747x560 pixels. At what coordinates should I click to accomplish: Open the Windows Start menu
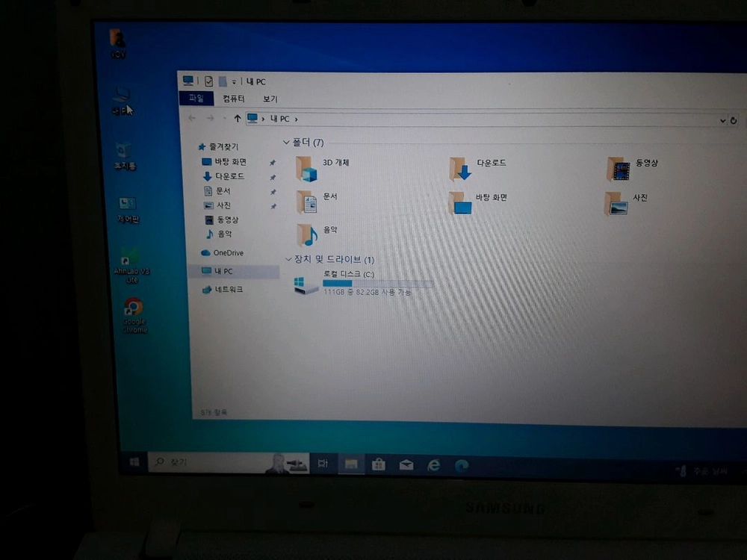134,461
